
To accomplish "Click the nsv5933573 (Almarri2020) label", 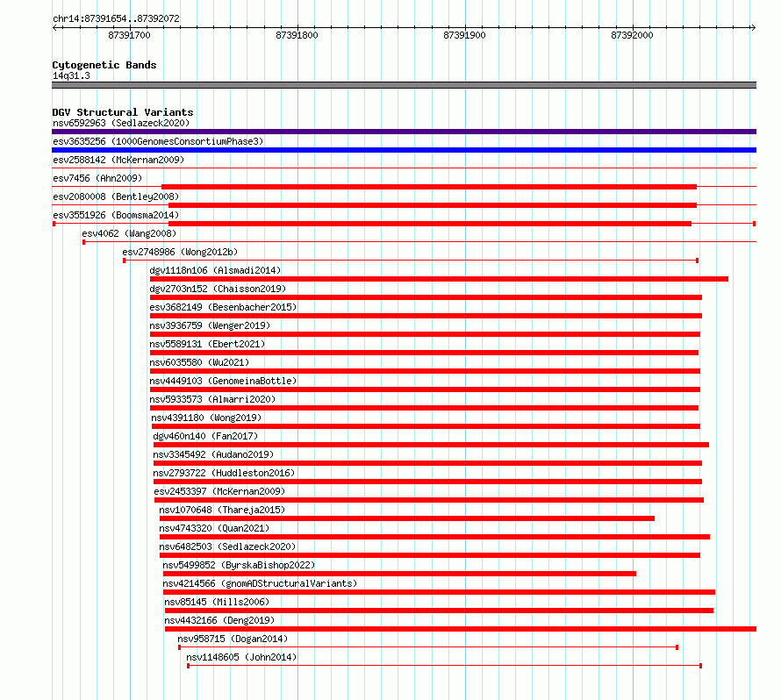I will coord(212,399).
